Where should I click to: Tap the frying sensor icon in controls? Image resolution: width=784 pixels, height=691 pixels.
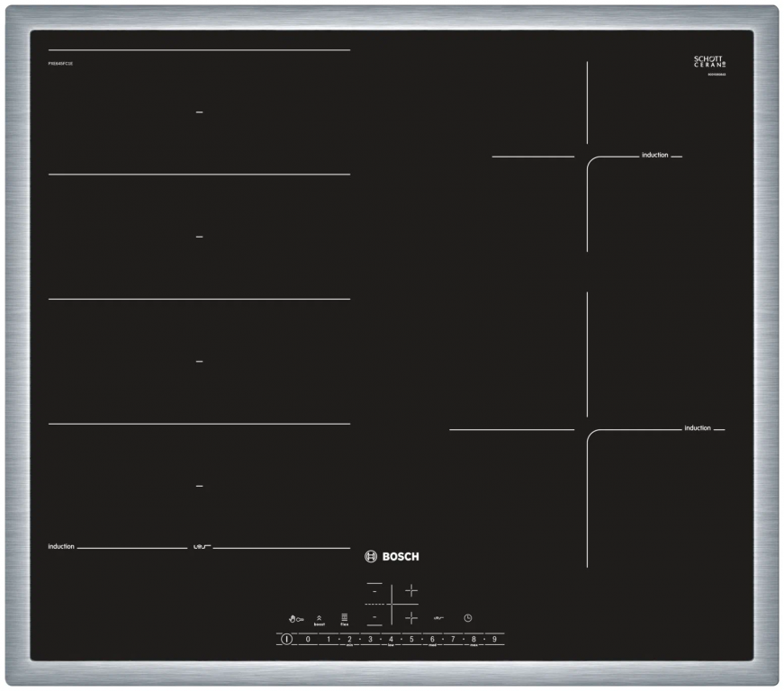(x=439, y=618)
